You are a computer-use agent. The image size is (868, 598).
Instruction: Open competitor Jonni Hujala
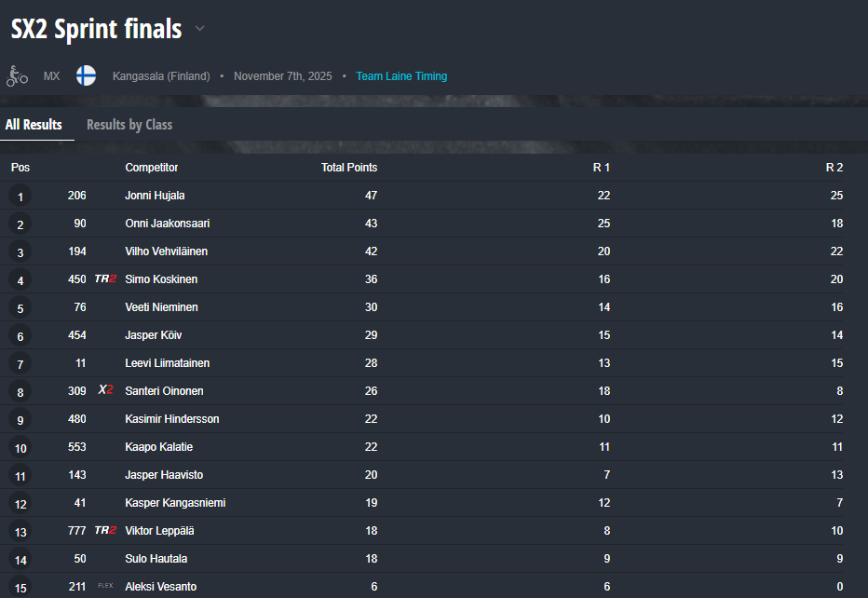[x=155, y=196]
